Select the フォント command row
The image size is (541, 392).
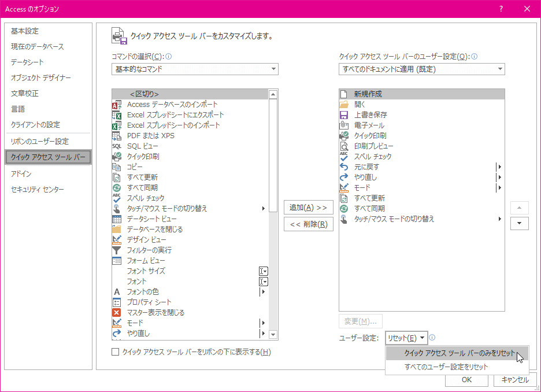click(190, 282)
